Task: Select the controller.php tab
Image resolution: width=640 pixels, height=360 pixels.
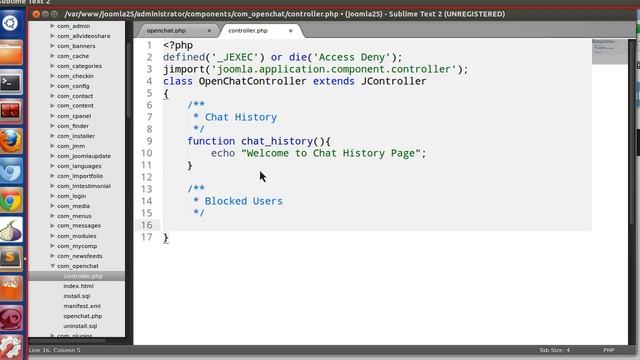Action: (248, 31)
